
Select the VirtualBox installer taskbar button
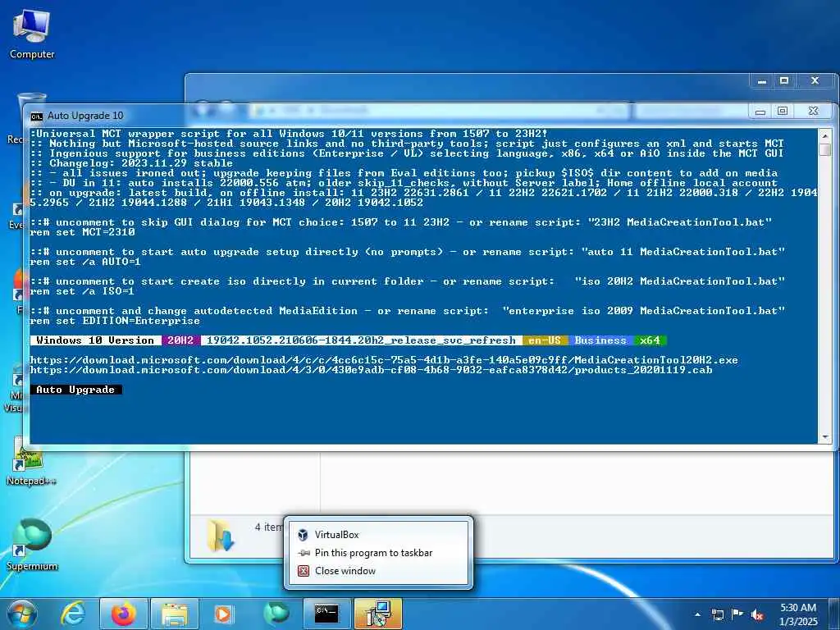pyautogui.click(x=377, y=614)
